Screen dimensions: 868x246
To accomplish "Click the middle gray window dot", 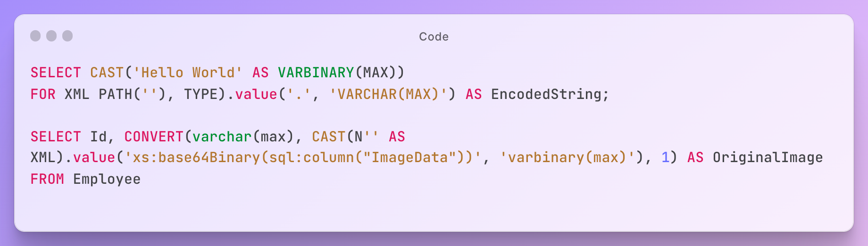I will [51, 36].
